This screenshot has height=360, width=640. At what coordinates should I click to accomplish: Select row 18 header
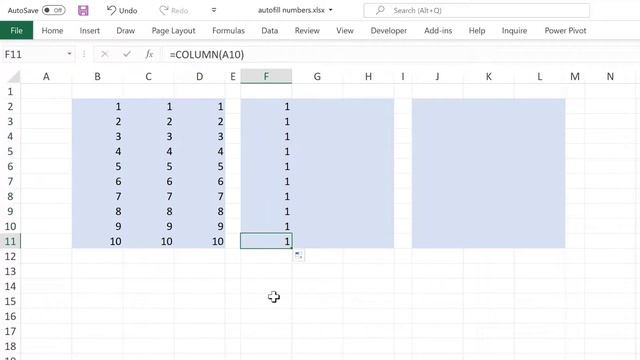pyautogui.click(x=10, y=346)
